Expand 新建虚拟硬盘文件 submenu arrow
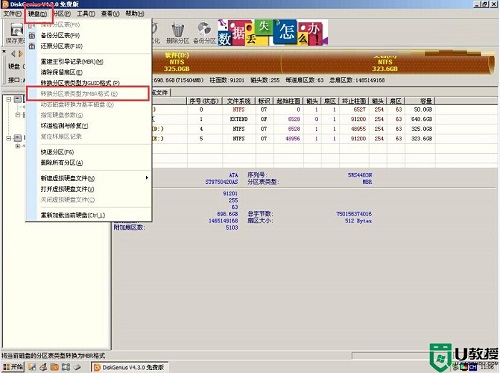500x373 pixels. tap(147, 178)
